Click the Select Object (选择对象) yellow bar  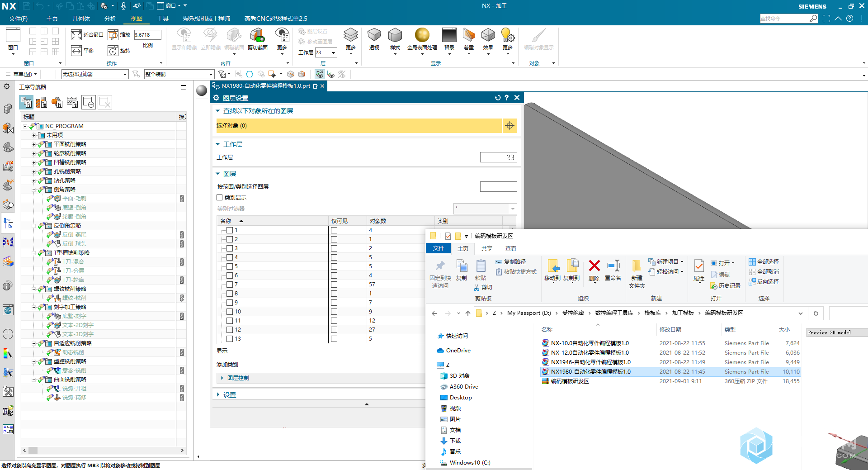coord(359,126)
